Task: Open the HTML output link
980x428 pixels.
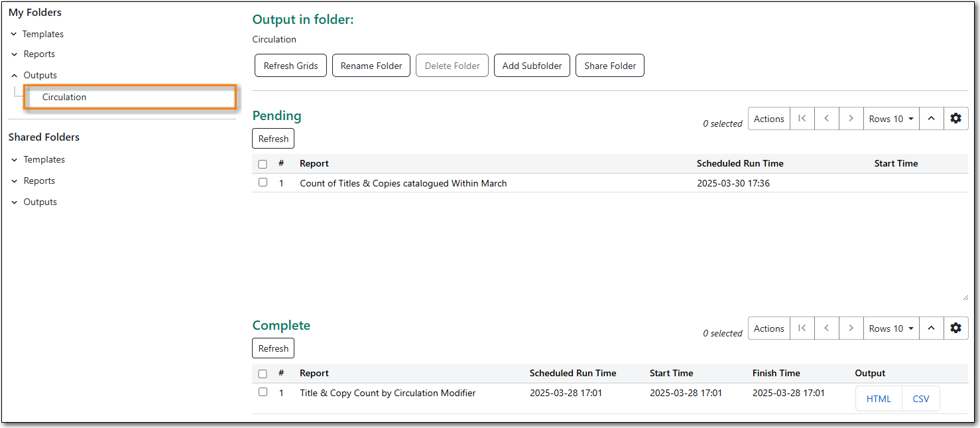Action: (879, 399)
